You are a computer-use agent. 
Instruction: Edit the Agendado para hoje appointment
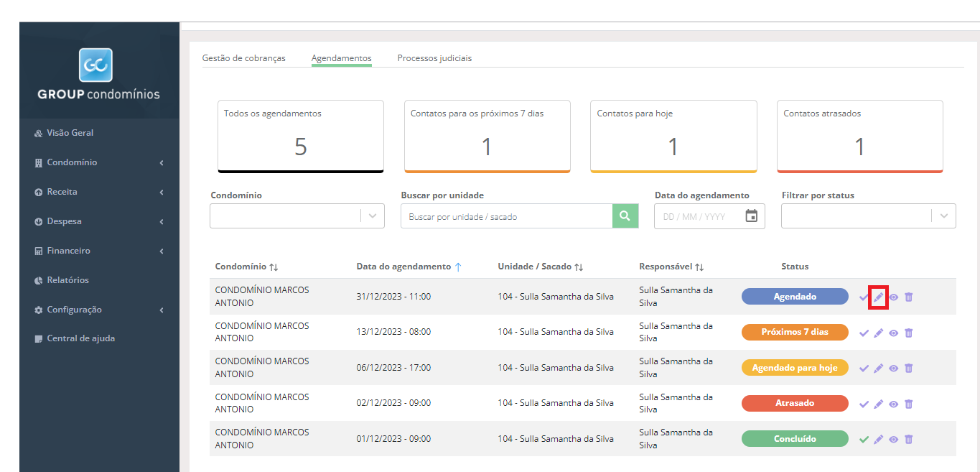tap(878, 368)
